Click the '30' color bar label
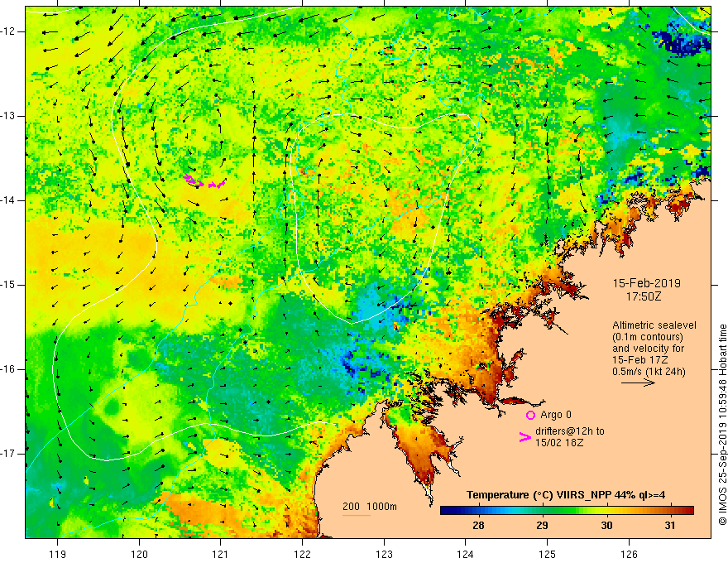The image size is (728, 563). coord(606,526)
